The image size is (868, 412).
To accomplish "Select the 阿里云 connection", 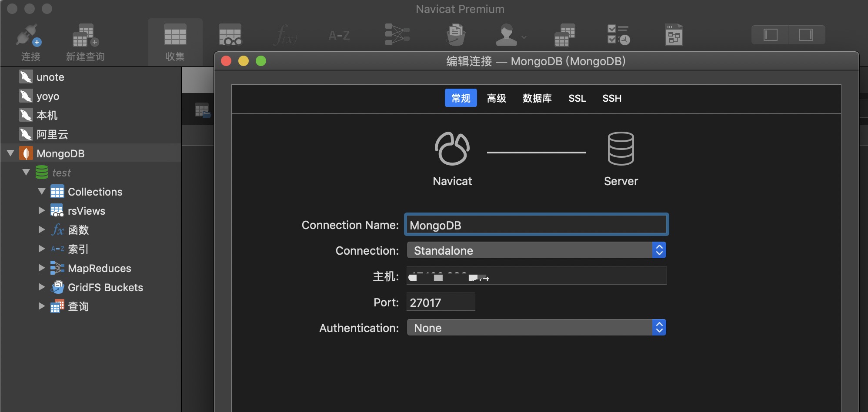I will (52, 134).
